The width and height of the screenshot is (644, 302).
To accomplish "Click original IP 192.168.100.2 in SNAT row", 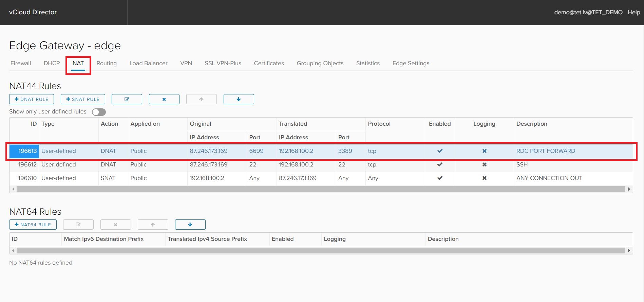I will [207, 178].
